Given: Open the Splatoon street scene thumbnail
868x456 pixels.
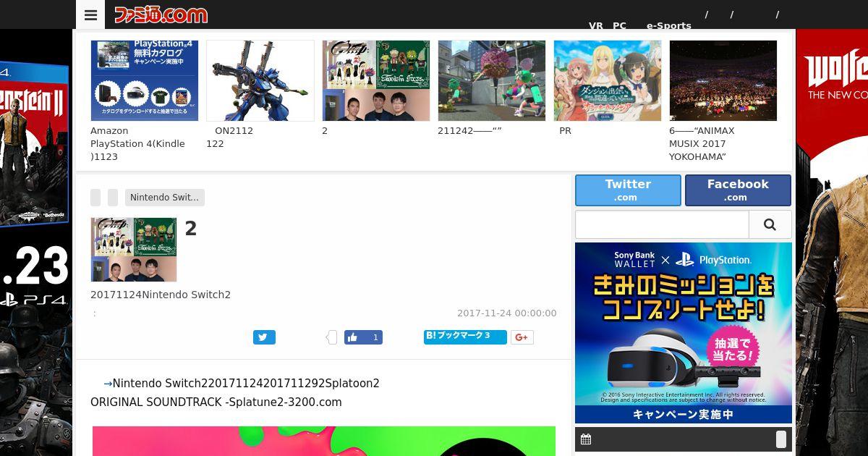Looking at the screenshot, I should (x=492, y=80).
